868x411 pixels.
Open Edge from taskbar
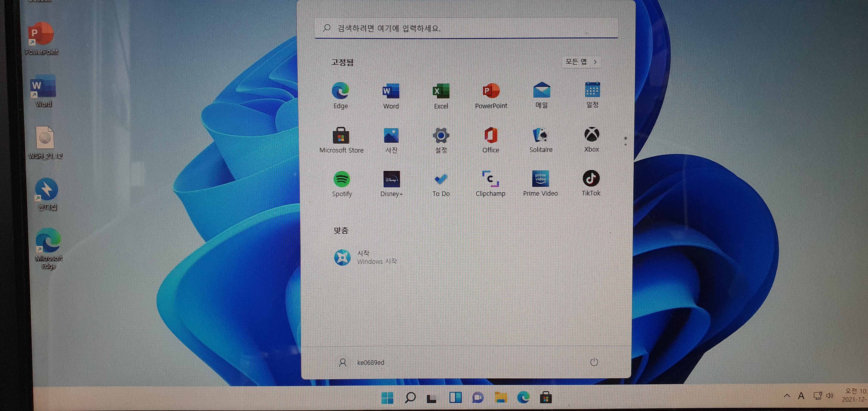(523, 397)
